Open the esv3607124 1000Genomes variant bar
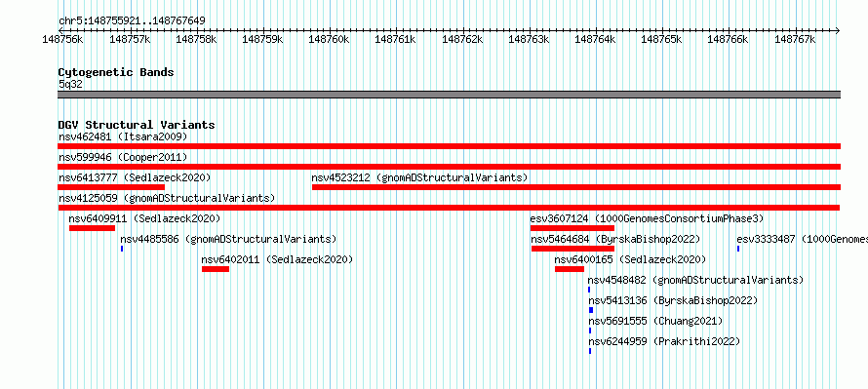Screen dimensions: 868x389 tap(572, 228)
